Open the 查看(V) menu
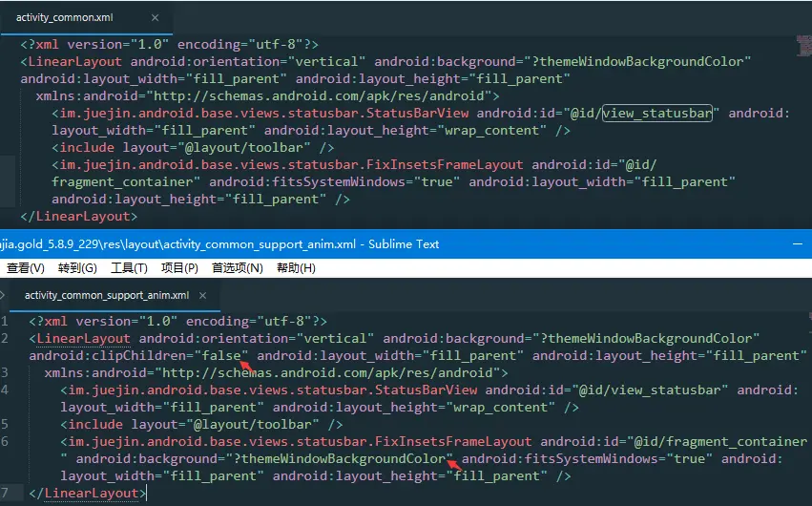Image resolution: width=812 pixels, height=506 pixels. tap(26, 267)
